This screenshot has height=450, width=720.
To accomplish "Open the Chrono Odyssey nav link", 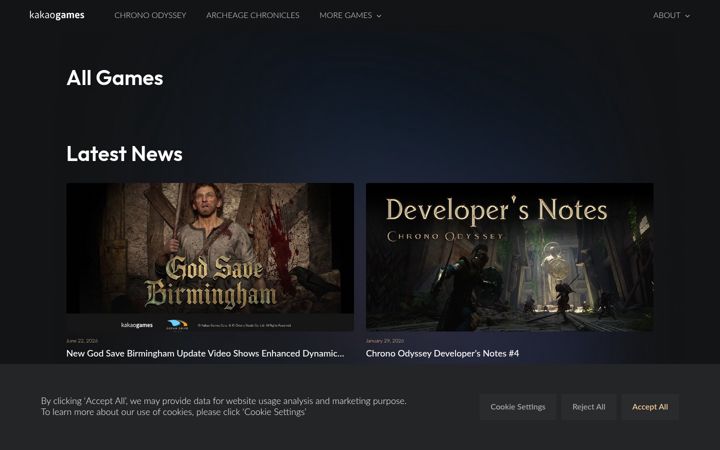I will pyautogui.click(x=150, y=15).
